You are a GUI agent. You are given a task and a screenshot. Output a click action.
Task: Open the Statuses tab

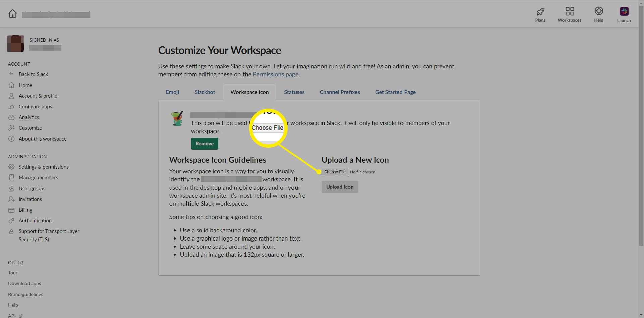[294, 92]
